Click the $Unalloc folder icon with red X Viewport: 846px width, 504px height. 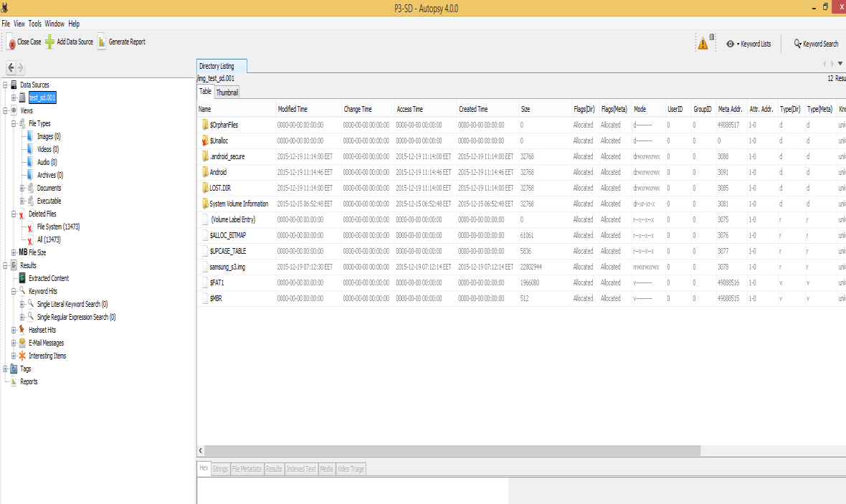coord(205,141)
